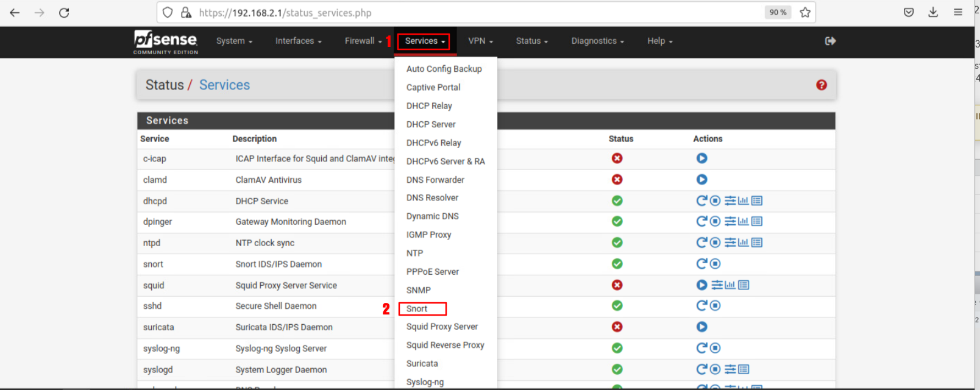Screen dimensions: 980x390
Task: Open logs for squid service
Action: click(x=744, y=285)
